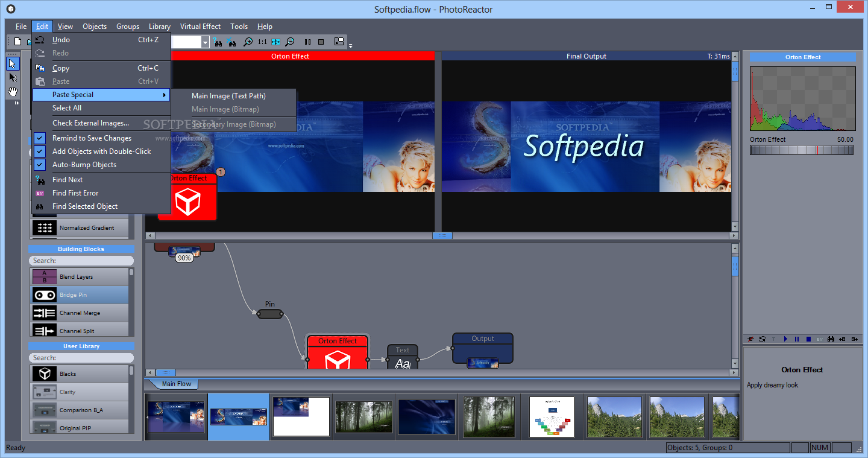Adjust the Orton Effect value slider
The image size is (868, 458).
point(802,150)
